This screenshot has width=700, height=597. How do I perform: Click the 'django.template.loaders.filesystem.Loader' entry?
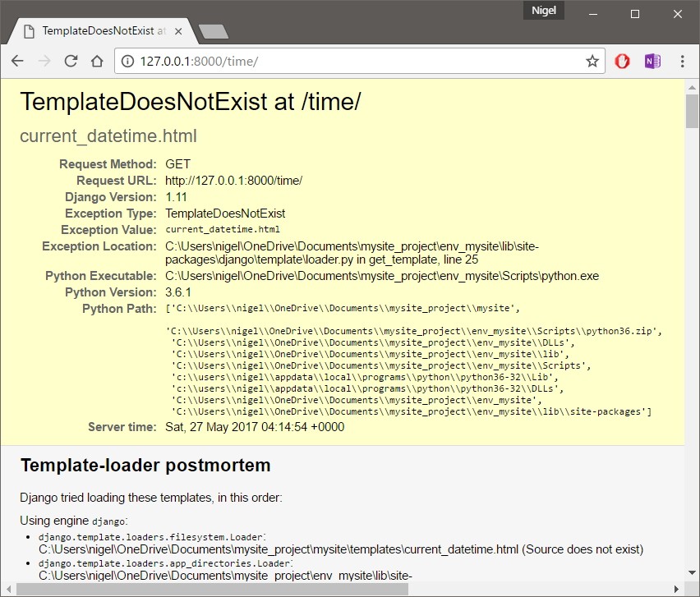[x=152, y=537]
